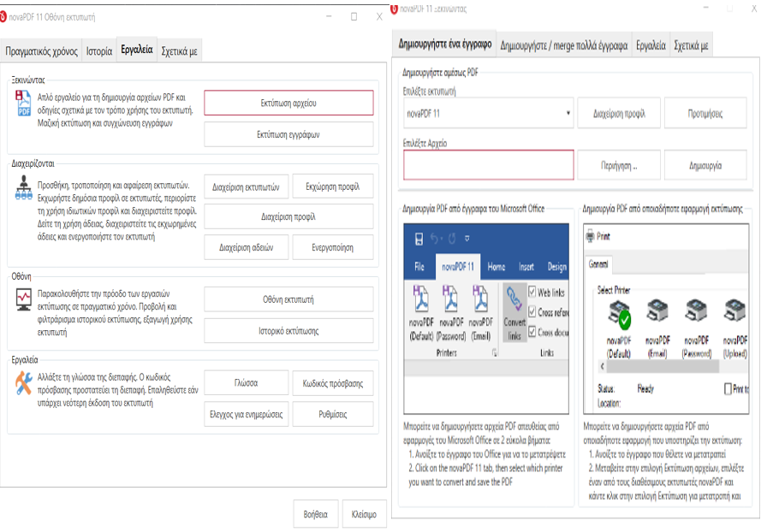Click Design ribbon tab in preview
The width and height of the screenshot is (779, 532).
557,267
